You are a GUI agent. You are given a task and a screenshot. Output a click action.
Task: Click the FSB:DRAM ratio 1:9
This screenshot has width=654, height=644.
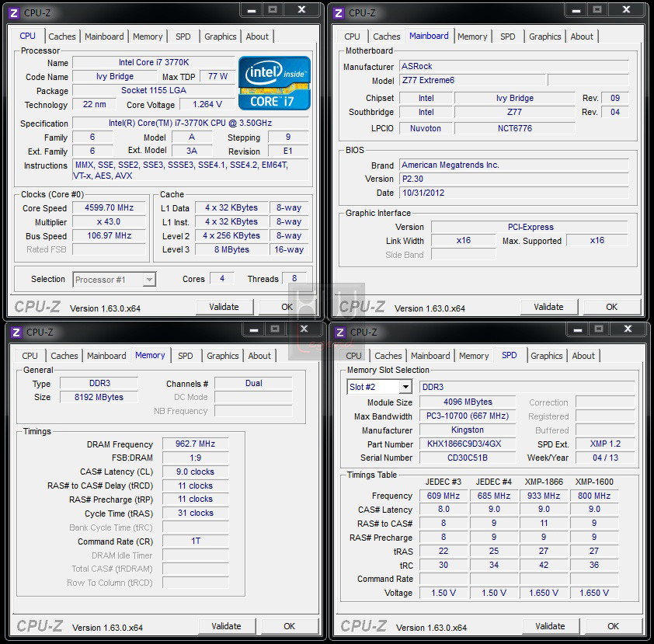coord(195,458)
